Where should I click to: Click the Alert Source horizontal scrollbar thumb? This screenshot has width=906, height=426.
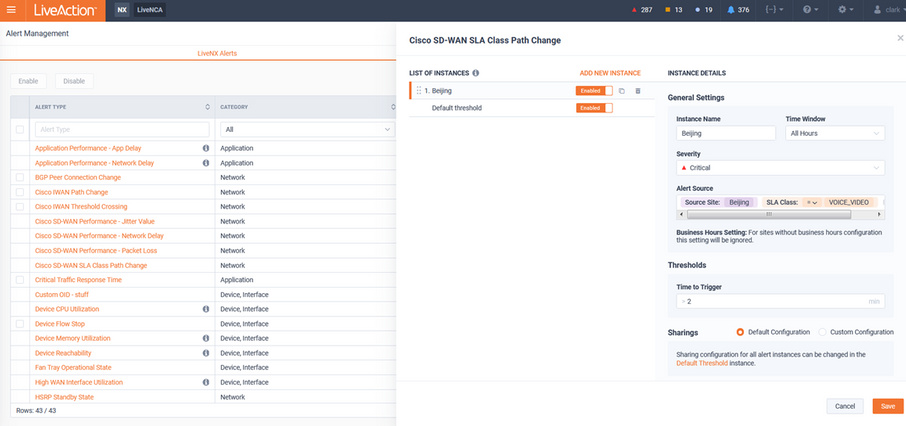[768, 214]
